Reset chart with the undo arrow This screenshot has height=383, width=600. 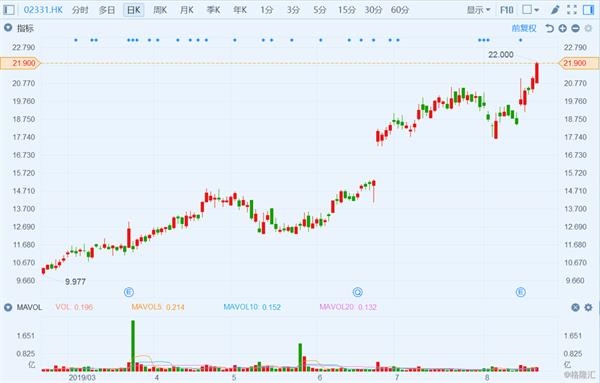(549, 28)
